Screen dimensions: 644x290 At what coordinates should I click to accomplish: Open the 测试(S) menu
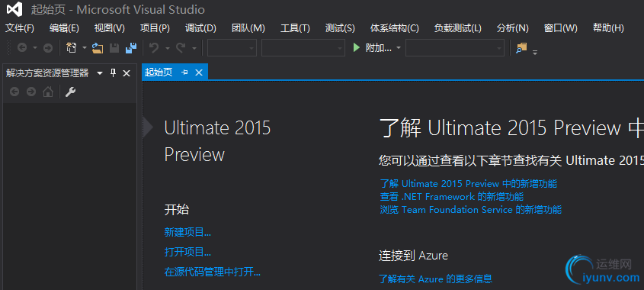(x=340, y=28)
